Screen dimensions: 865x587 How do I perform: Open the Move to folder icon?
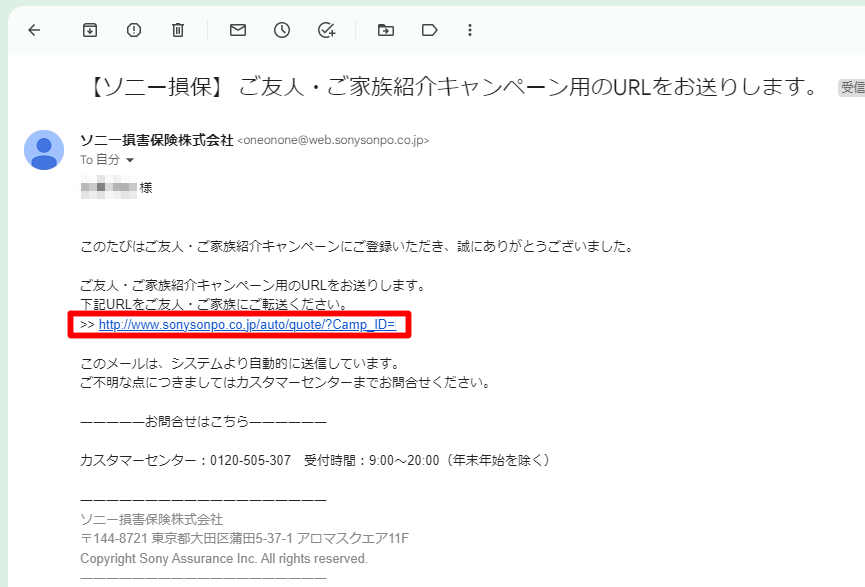[386, 30]
